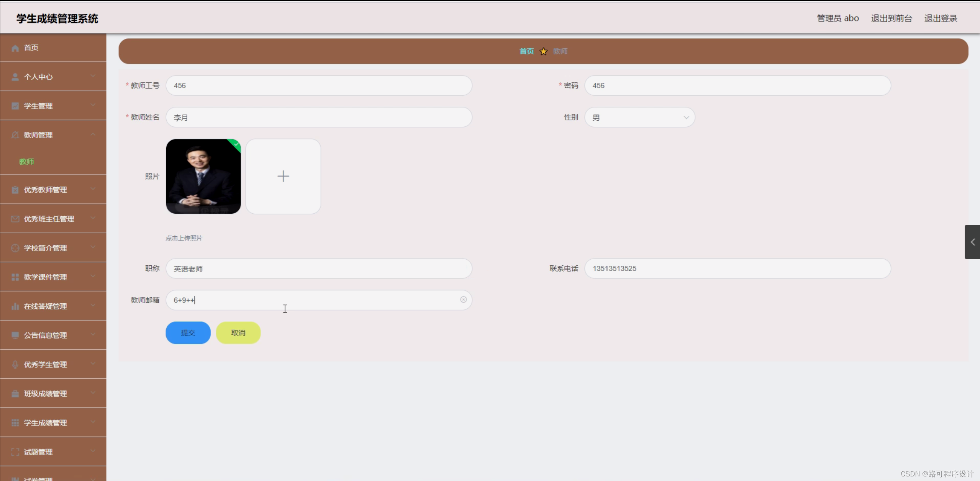
Task: Click the star icon in the breadcrumb bar
Action: 543,51
